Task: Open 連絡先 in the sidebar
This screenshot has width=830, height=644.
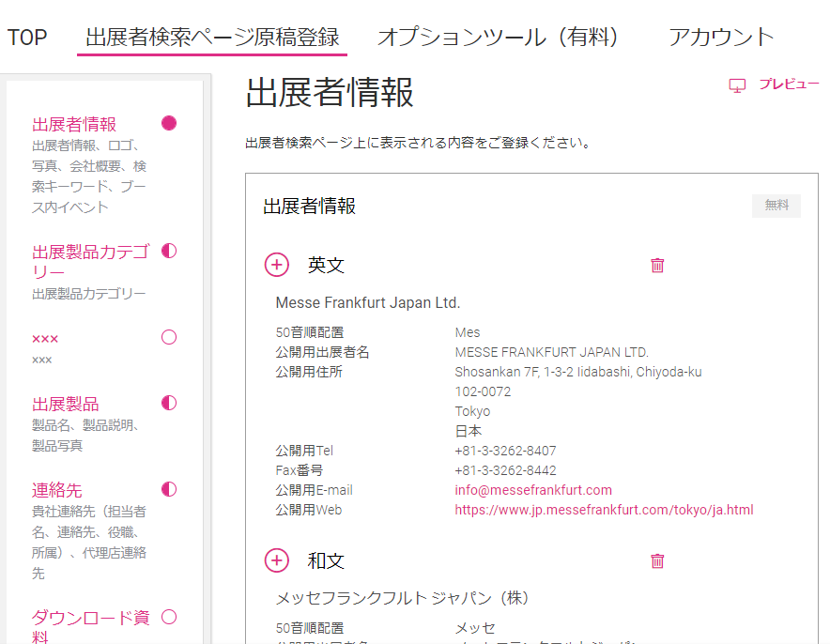Action: tap(56, 491)
